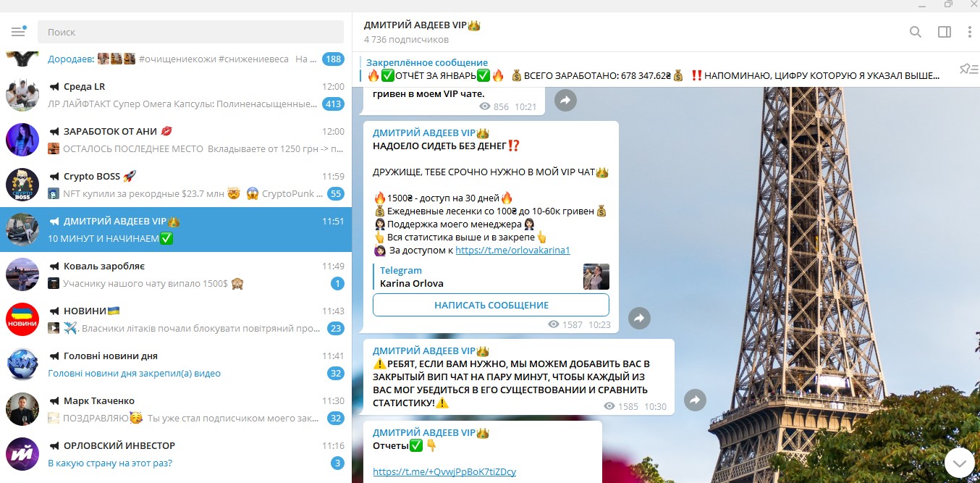980x483 pixels.
Task: Click the 1 unread badge on Коваль заробляє
Action: coord(337,284)
